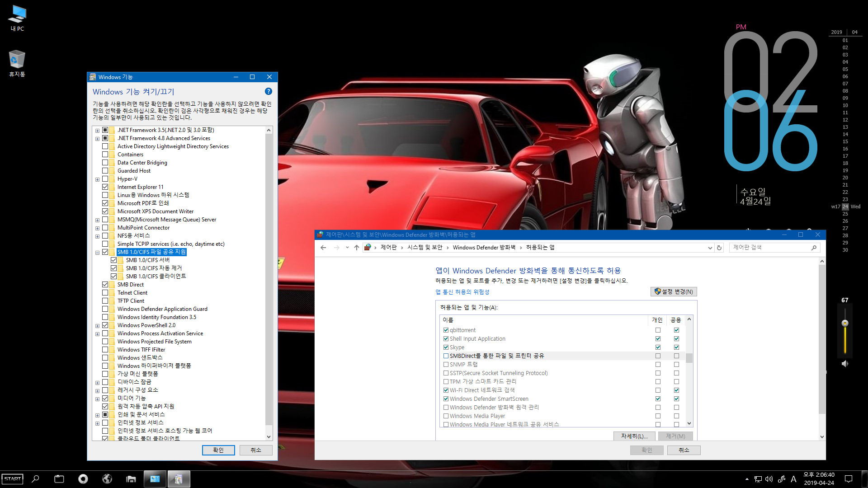Mute using the speaker icon on desktop widget

point(844,364)
